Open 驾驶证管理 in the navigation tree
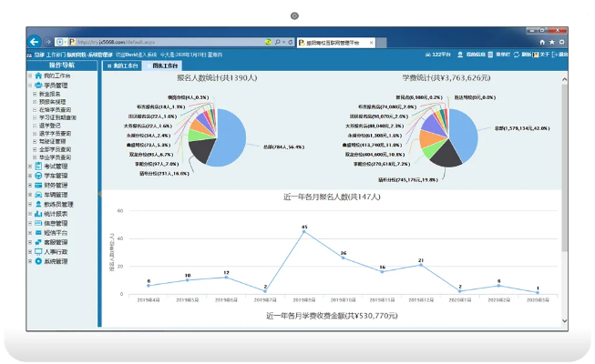595x364 pixels. pos(52,141)
